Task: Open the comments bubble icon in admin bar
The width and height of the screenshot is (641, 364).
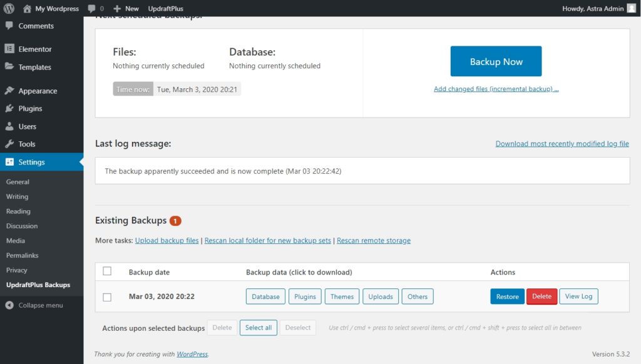Action: [91, 9]
